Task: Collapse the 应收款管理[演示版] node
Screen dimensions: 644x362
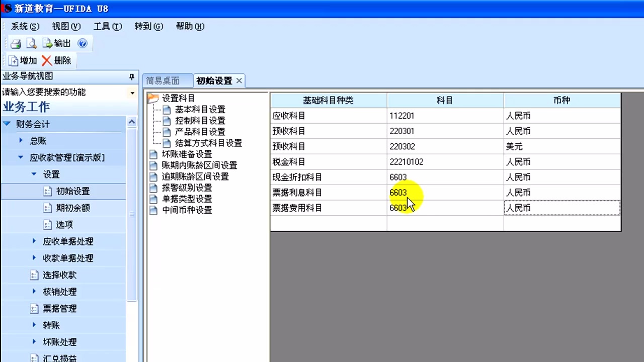Action: pyautogui.click(x=21, y=157)
